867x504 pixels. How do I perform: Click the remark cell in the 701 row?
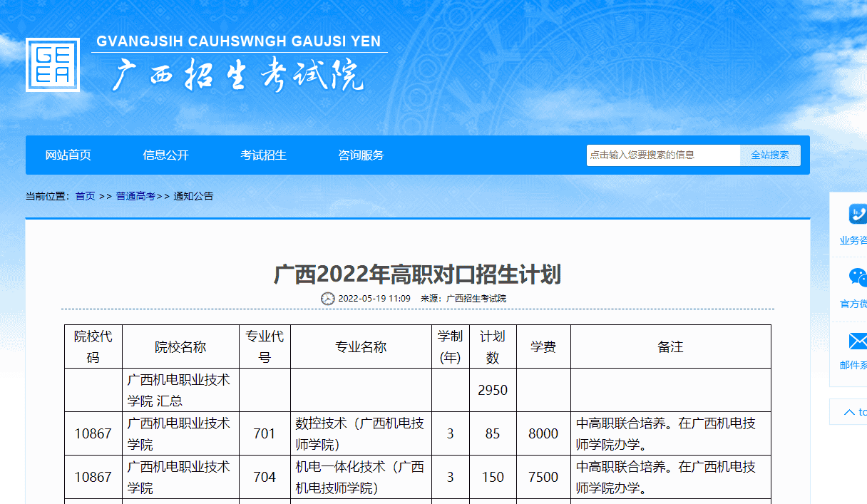pyautogui.click(x=671, y=433)
